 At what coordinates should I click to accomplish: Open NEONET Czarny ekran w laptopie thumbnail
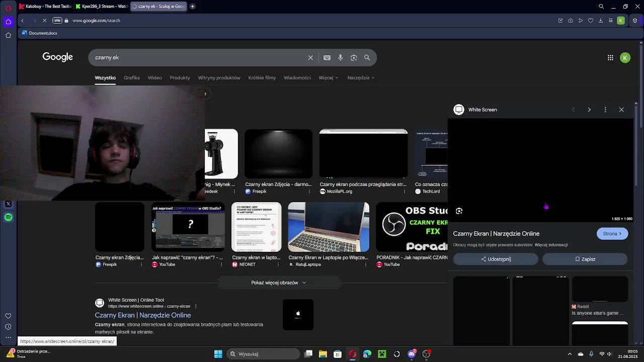click(x=256, y=227)
